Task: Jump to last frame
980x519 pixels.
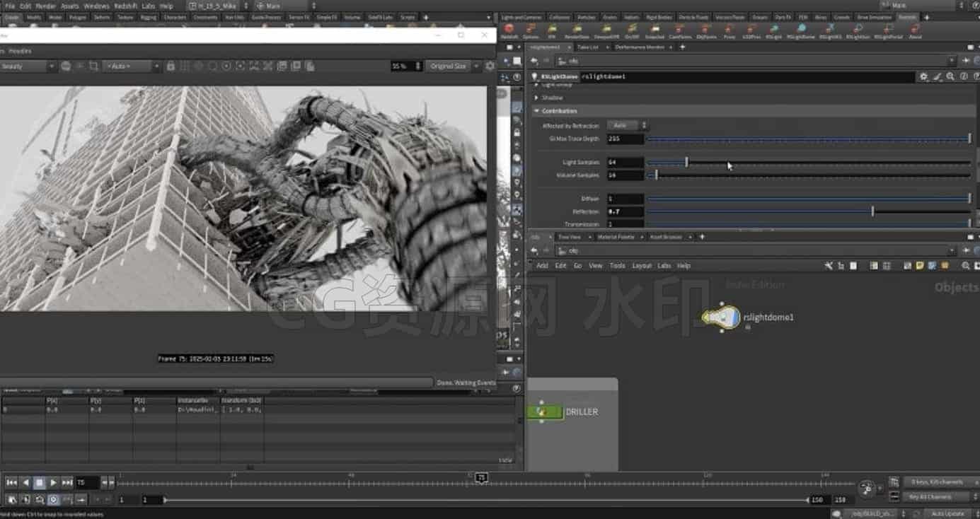Action: coord(67,482)
